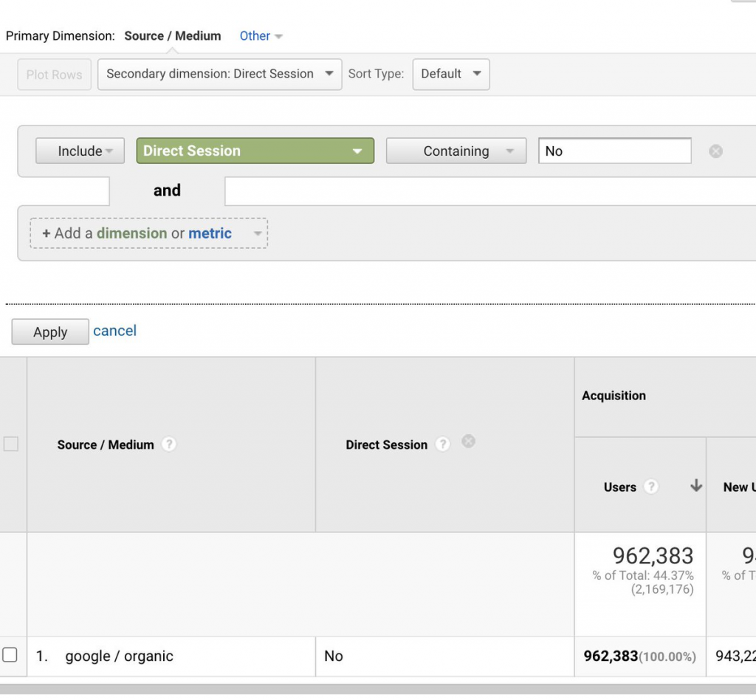Toggle the select-all rows checkbox in header
The width and height of the screenshot is (756, 700).
click(10, 445)
